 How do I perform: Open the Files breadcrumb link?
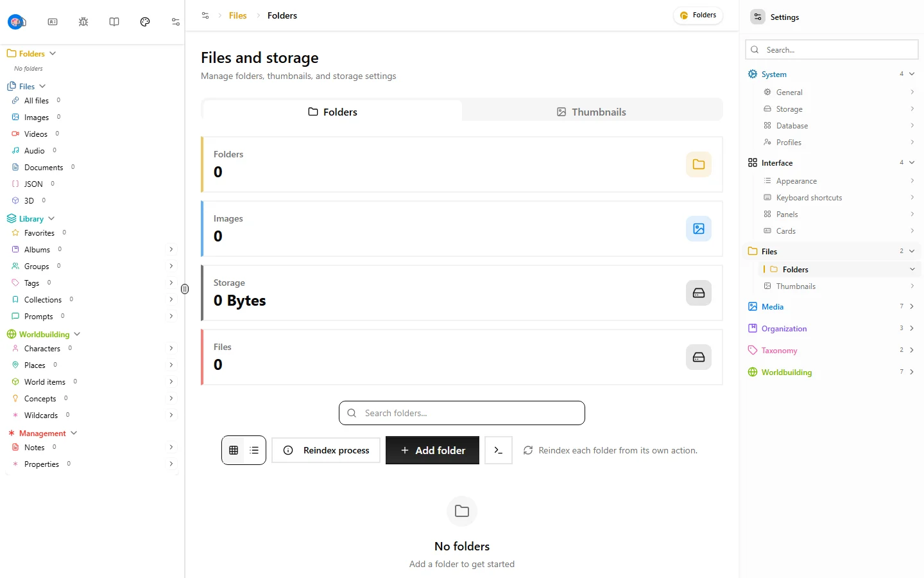click(x=237, y=15)
